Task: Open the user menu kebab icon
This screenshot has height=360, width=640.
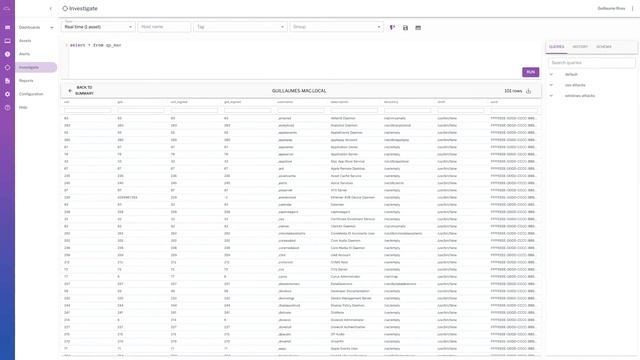Action: pos(633,8)
